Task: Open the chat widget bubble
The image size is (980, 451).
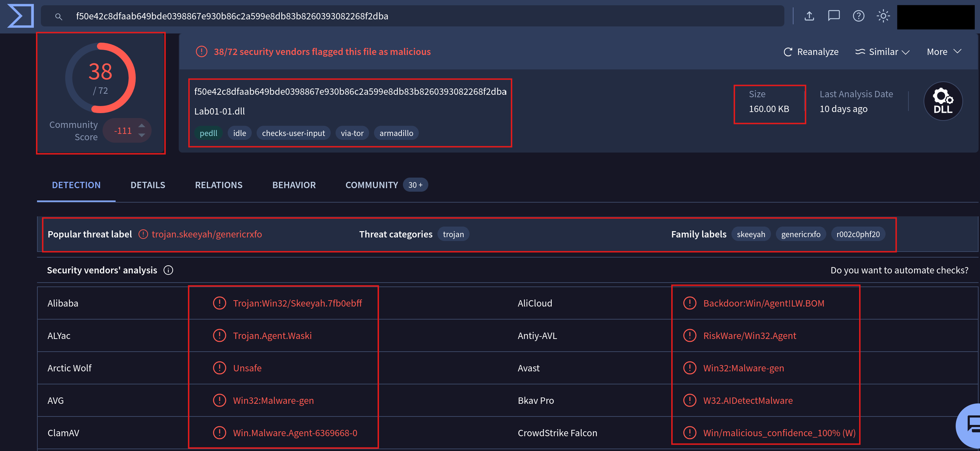Action: (x=969, y=426)
